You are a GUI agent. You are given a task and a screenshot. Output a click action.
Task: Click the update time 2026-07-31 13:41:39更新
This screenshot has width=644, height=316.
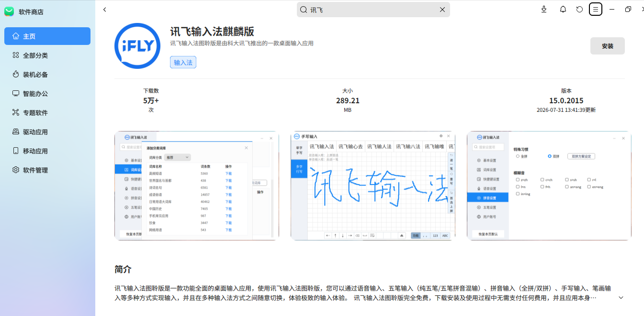(566, 110)
